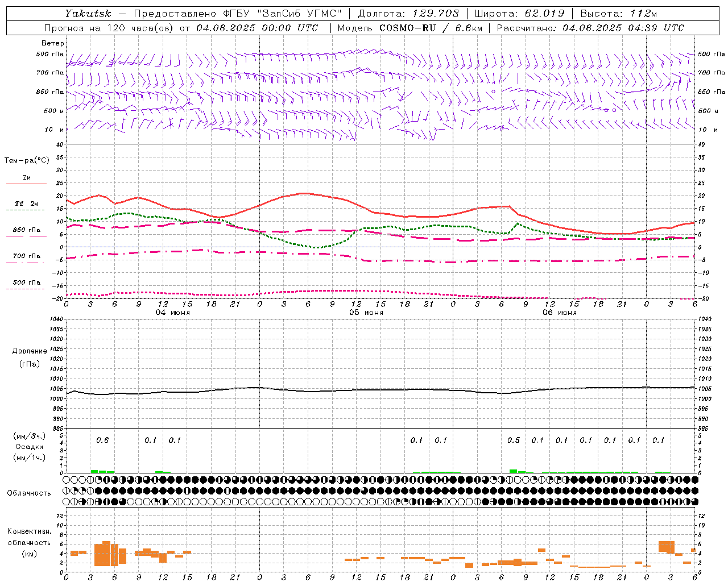This screenshot has width=728, height=582.
Task: Click the 700 гПа temperature legend label
Action: [27, 256]
